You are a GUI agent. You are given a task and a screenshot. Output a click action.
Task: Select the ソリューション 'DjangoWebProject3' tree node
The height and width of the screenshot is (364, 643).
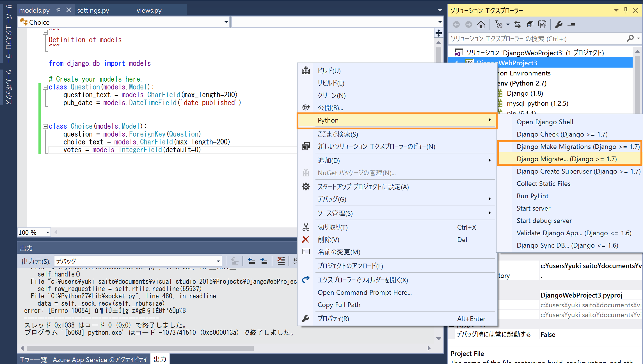[x=535, y=53]
